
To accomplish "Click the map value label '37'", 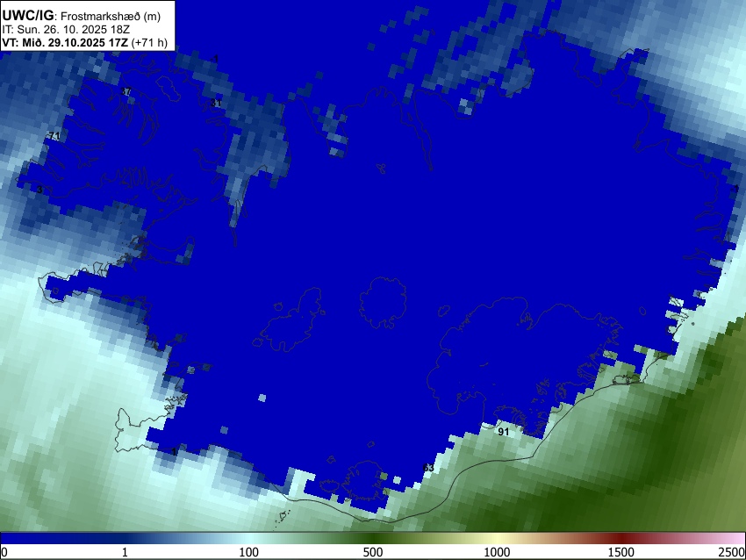I will [x=126, y=91].
